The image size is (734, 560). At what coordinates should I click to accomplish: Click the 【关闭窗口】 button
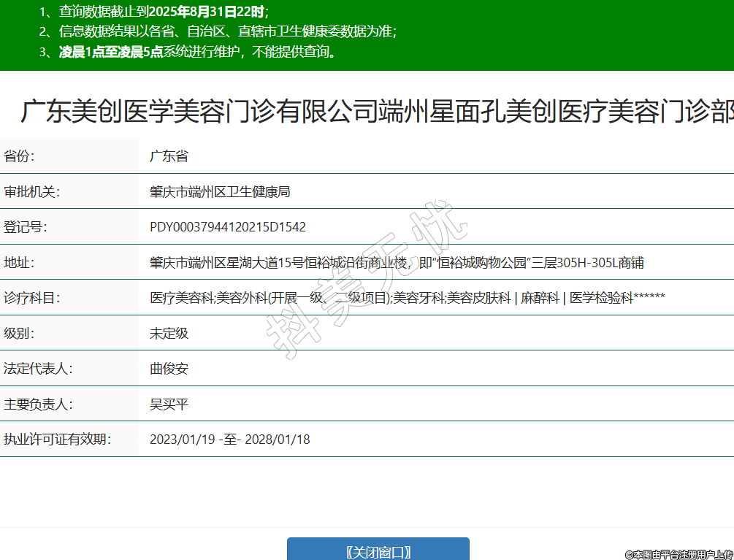click(x=378, y=551)
